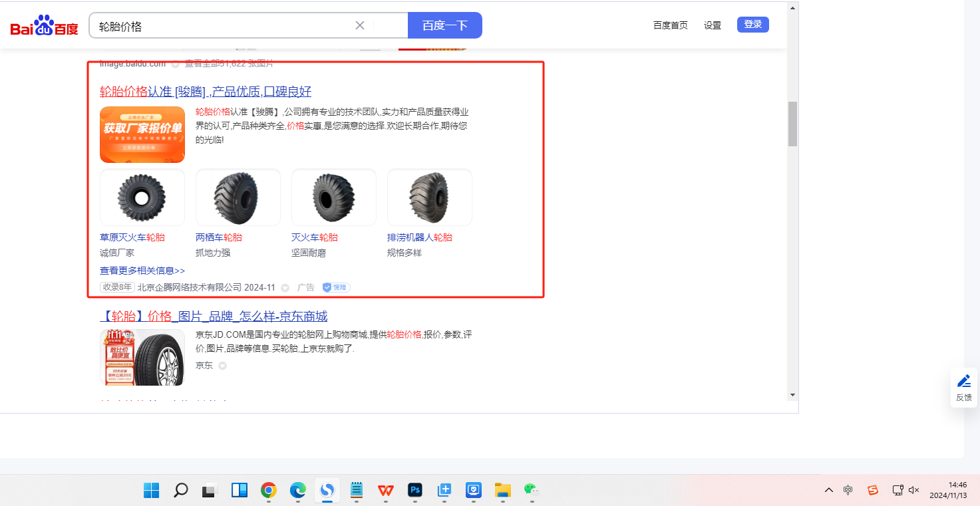This screenshot has width=980, height=506.
Task: Open the 草原灭火车轮胎 tire image
Action: [142, 197]
